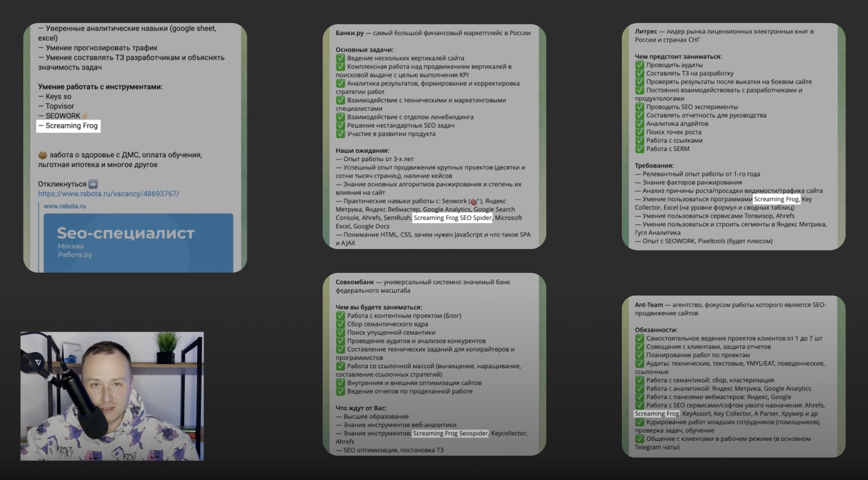Click the Банки.ру company name heading

[x=349, y=33]
